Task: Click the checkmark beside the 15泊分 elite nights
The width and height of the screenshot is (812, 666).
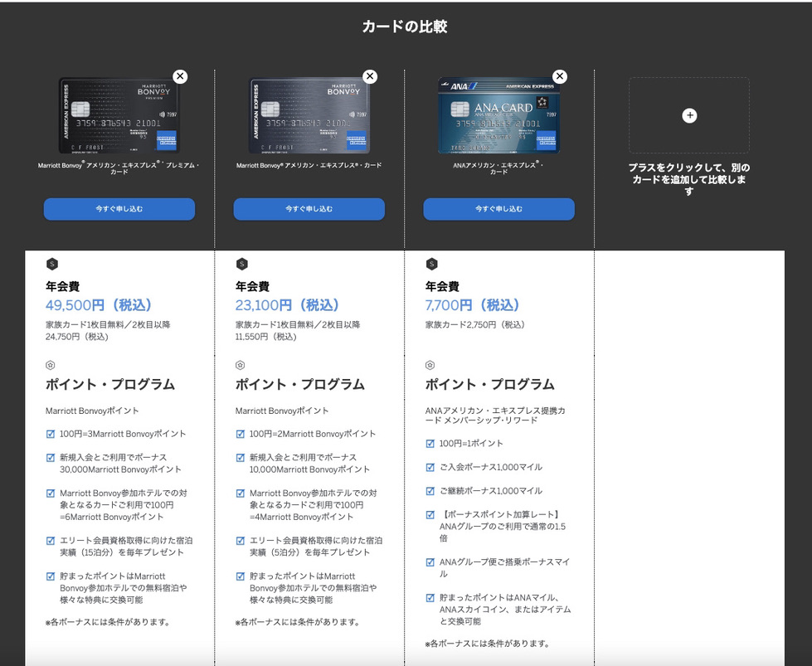Action: pyautogui.click(x=51, y=541)
